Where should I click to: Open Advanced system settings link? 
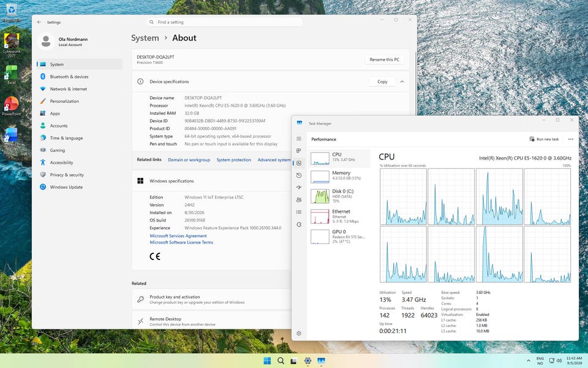[274, 160]
